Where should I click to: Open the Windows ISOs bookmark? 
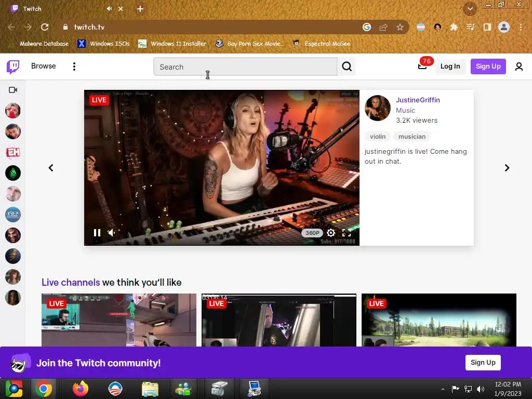point(103,44)
